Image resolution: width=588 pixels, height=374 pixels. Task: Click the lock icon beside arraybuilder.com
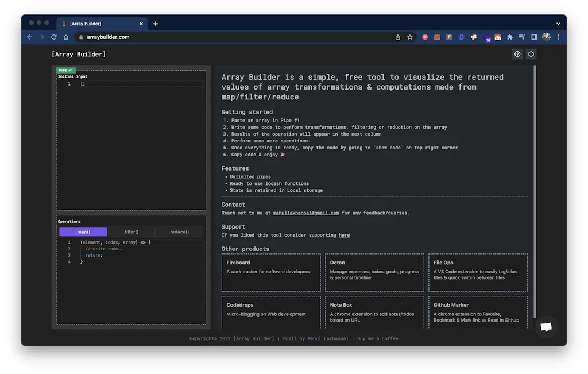click(x=81, y=37)
